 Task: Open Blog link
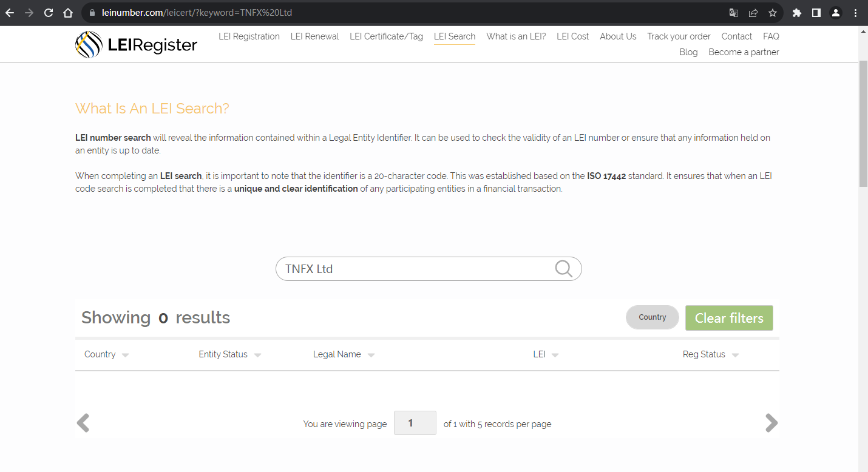pos(688,52)
